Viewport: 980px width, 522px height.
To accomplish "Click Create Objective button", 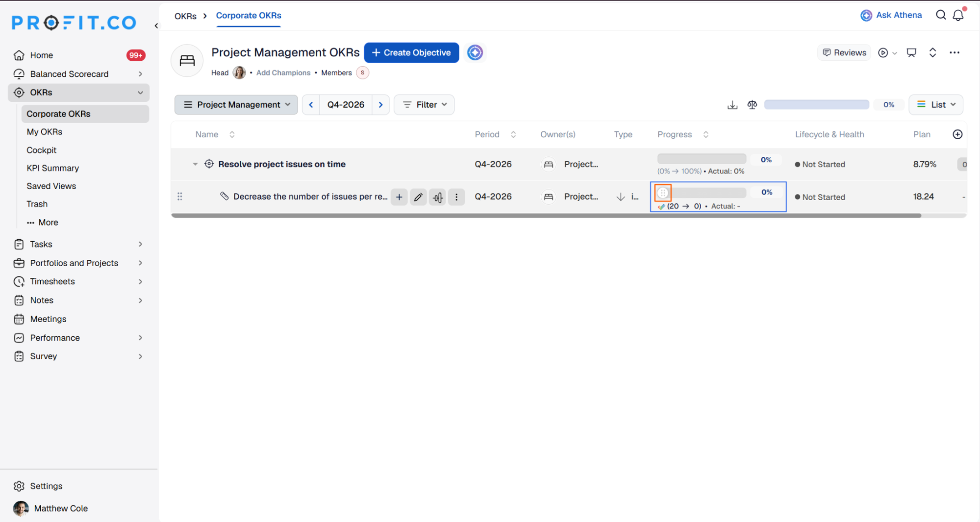I will 411,52.
